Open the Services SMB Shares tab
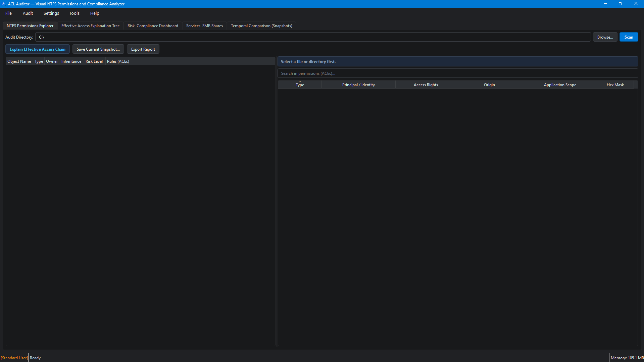 pos(204,26)
